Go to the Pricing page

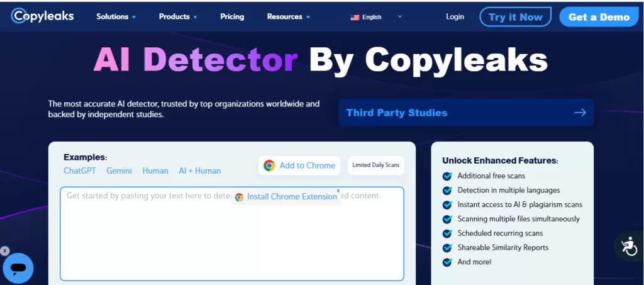pos(232,17)
